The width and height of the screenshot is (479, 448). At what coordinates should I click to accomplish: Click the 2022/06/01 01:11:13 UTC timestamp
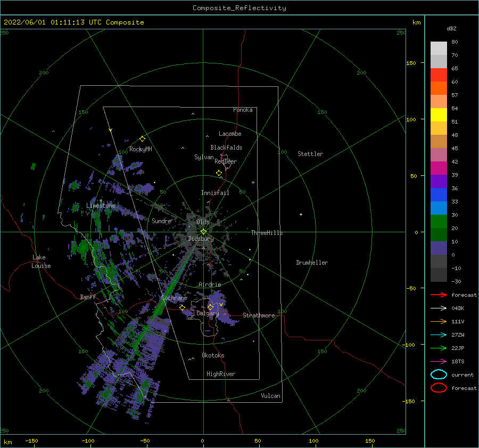(73, 22)
